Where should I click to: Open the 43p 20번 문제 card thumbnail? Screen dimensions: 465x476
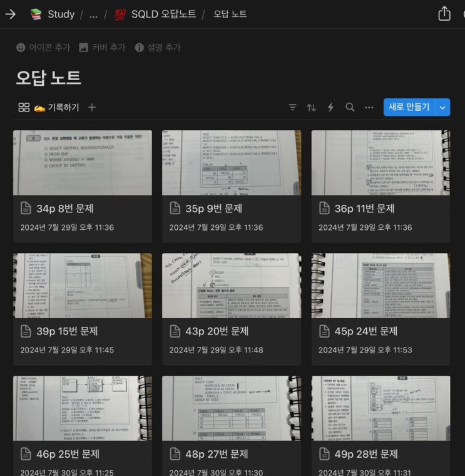pyautogui.click(x=232, y=286)
